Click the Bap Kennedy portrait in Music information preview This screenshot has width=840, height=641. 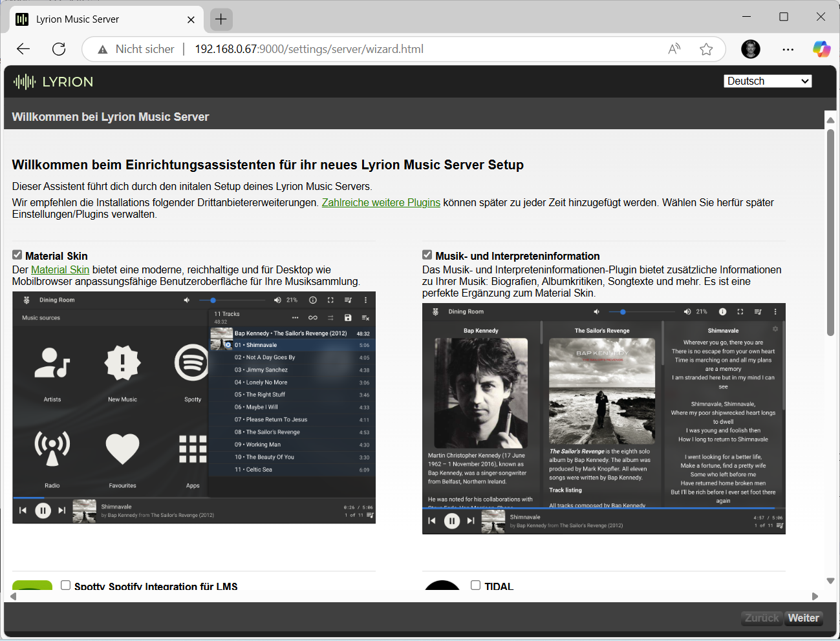point(480,393)
